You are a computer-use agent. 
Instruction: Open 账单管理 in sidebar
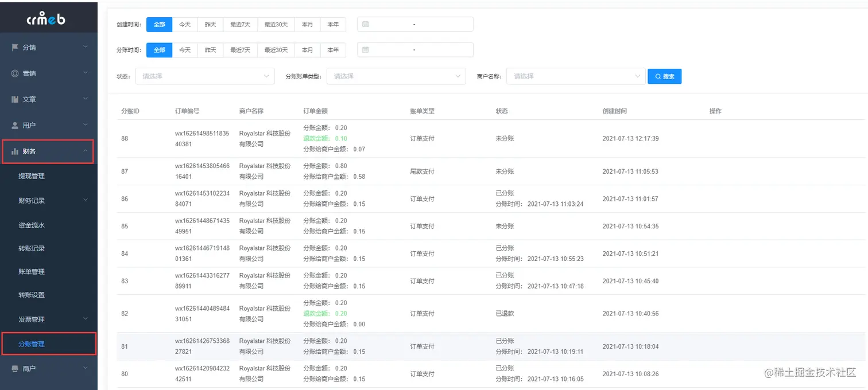32,272
